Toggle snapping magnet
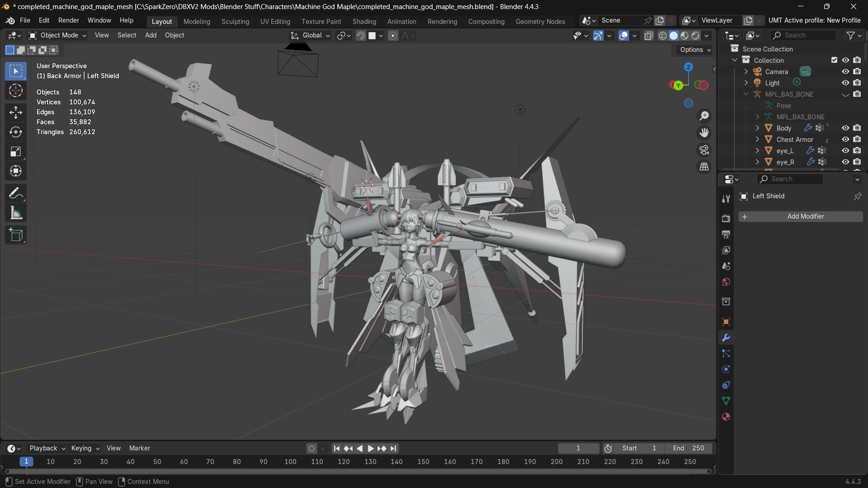The image size is (868, 488). point(361,36)
